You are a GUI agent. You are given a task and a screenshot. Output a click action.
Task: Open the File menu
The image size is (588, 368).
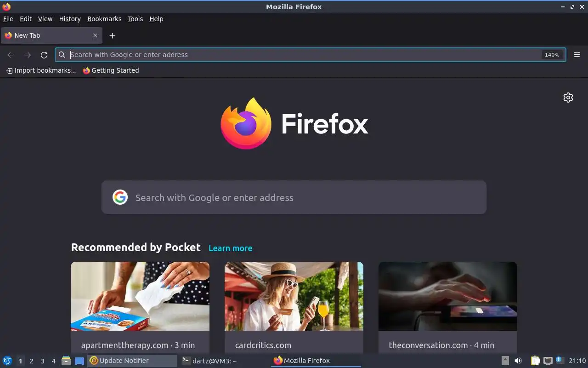[8, 19]
